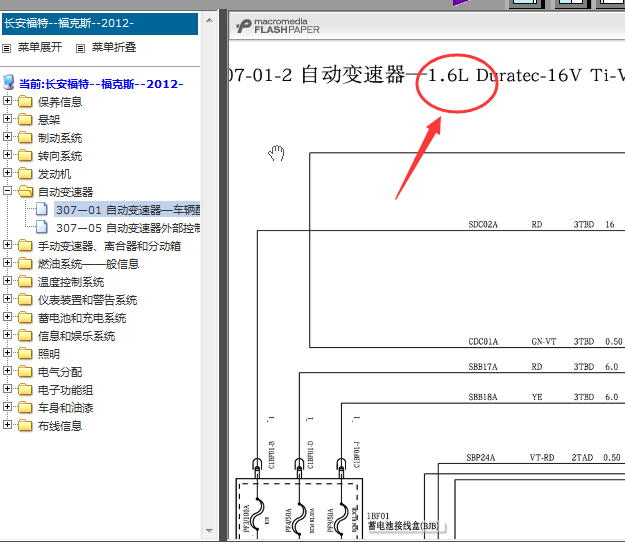Click the folder icon of 保养信息
The height and width of the screenshot is (542, 625).
click(x=25, y=102)
